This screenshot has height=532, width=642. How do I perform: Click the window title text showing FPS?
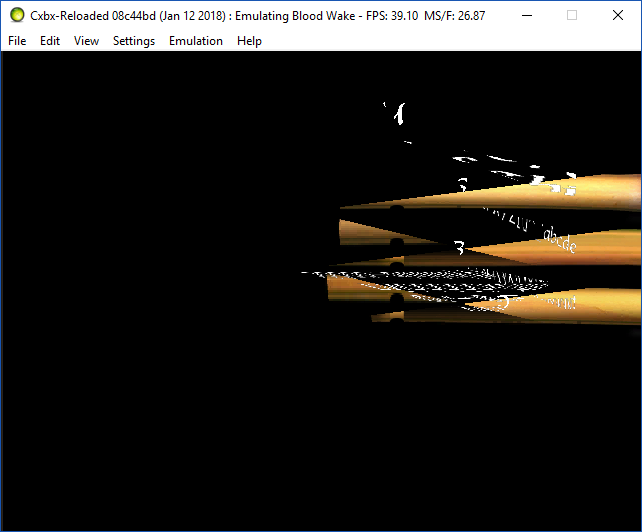coord(258,16)
